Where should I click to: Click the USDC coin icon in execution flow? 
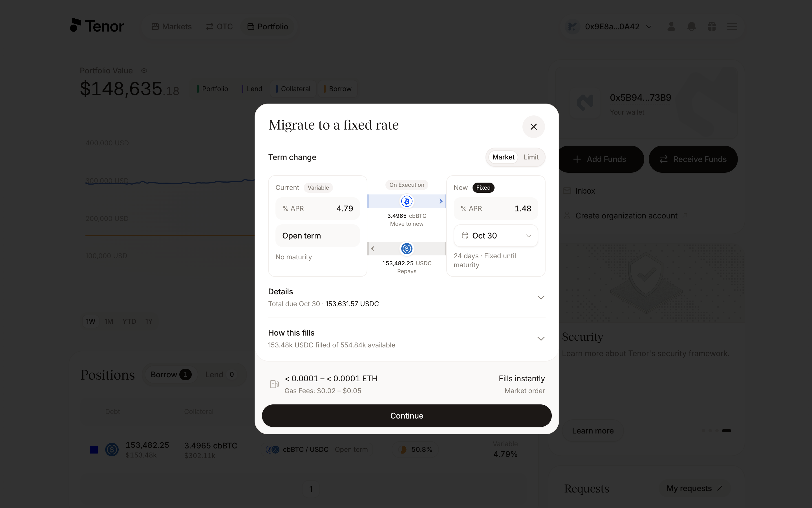(407, 249)
